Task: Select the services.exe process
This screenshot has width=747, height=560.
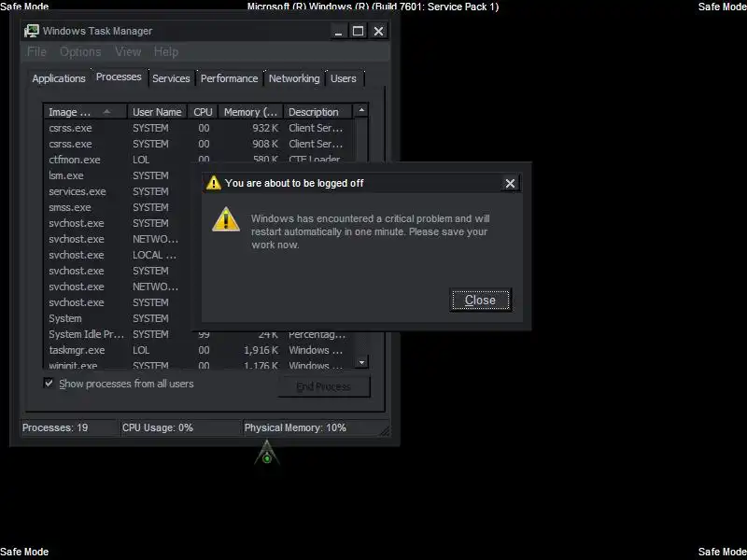Action: tap(119, 191)
